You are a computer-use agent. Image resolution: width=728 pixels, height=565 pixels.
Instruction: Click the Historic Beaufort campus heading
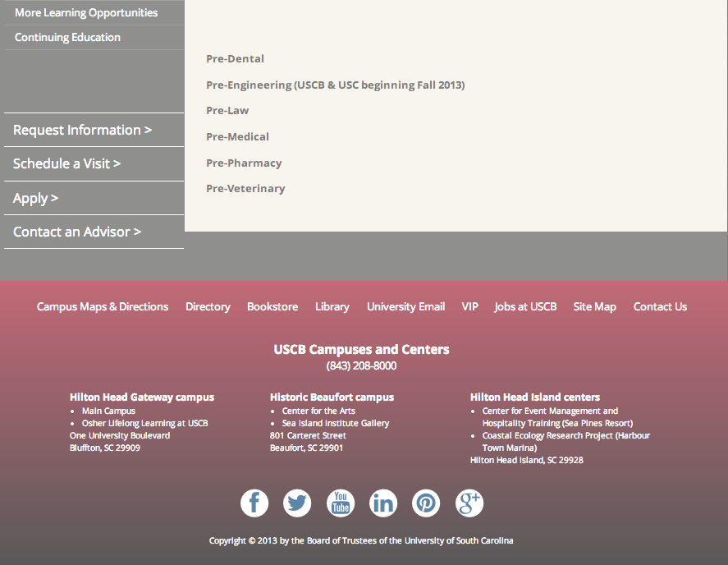(332, 397)
